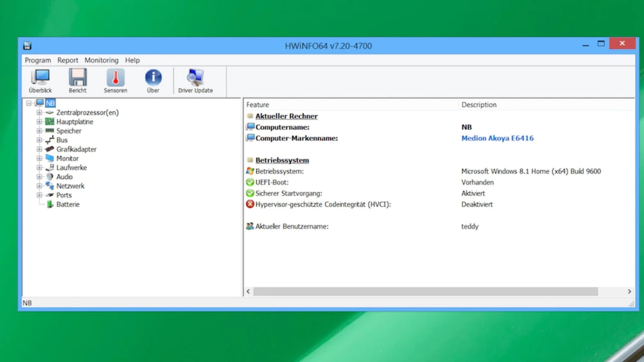644x362 pixels.
Task: Click the 'Vorhanden' UEFI-Boot value
Action: (x=477, y=182)
